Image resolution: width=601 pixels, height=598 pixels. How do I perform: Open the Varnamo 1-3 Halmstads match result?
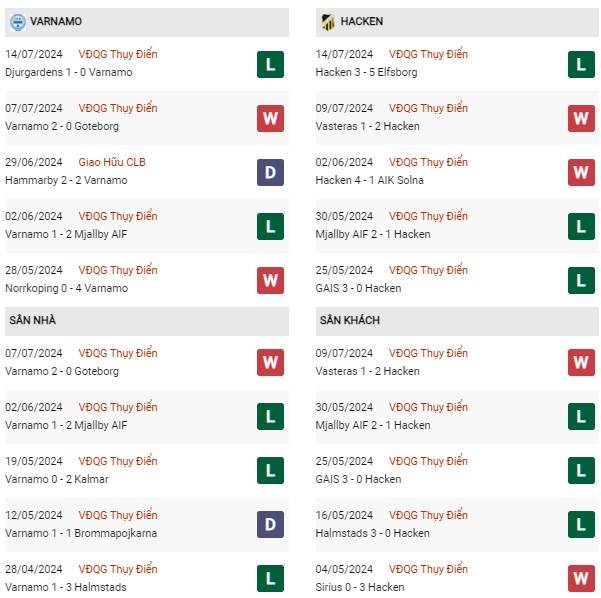66,587
